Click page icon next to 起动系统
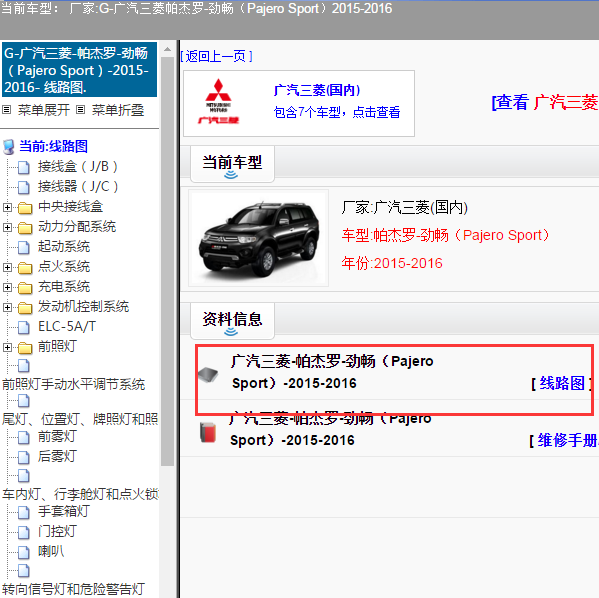Image resolution: width=599 pixels, height=598 pixels. pos(24,247)
